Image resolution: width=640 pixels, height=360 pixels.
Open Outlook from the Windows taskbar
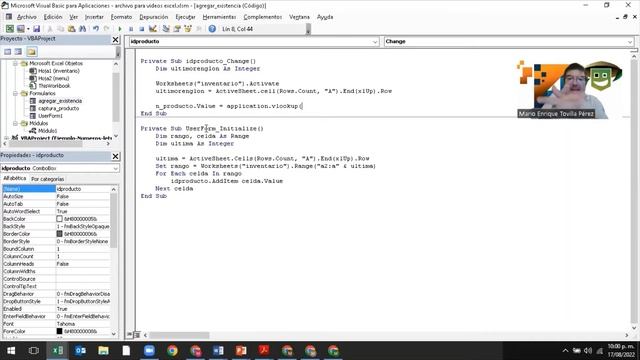tap(80, 351)
